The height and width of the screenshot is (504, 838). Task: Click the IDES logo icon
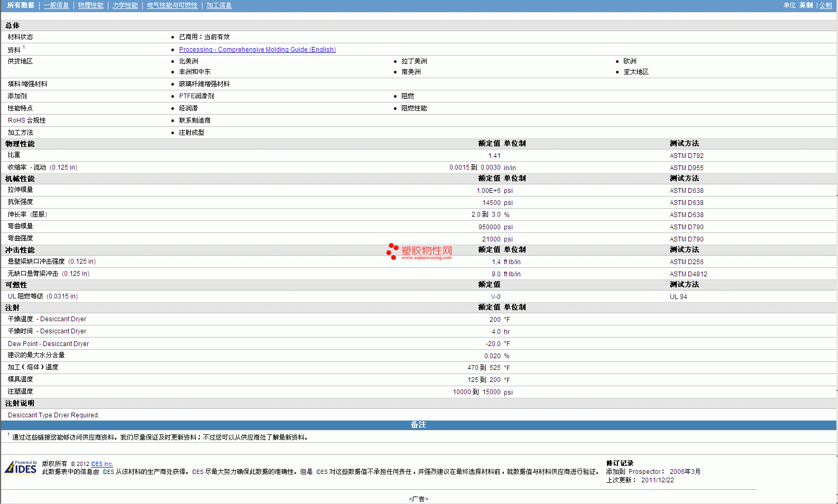point(21,467)
